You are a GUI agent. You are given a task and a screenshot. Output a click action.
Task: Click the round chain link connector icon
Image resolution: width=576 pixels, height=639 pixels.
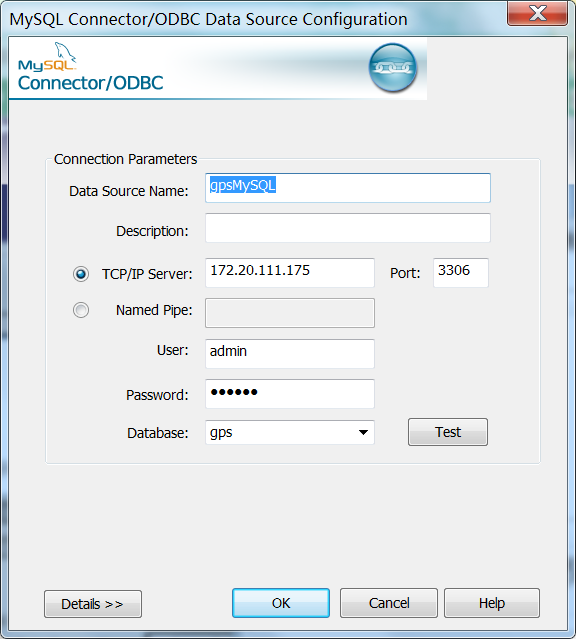(x=393, y=68)
